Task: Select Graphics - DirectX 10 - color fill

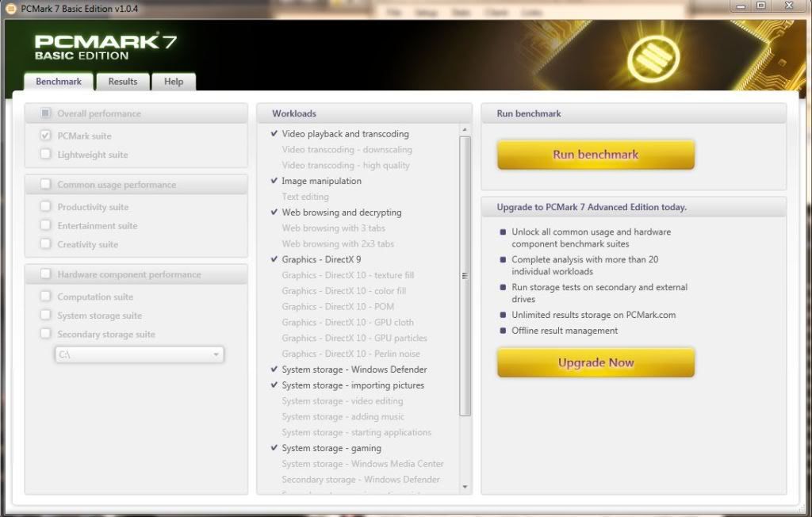Action: tap(344, 291)
